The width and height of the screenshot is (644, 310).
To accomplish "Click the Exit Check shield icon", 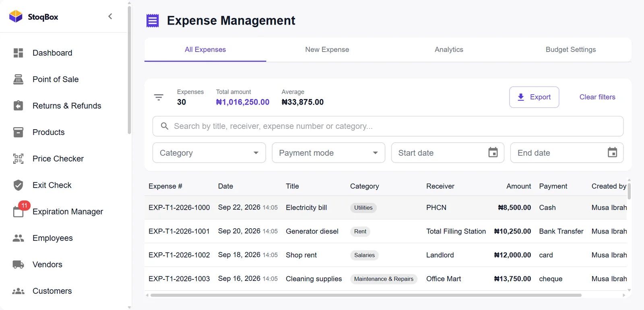I will pos(18,185).
